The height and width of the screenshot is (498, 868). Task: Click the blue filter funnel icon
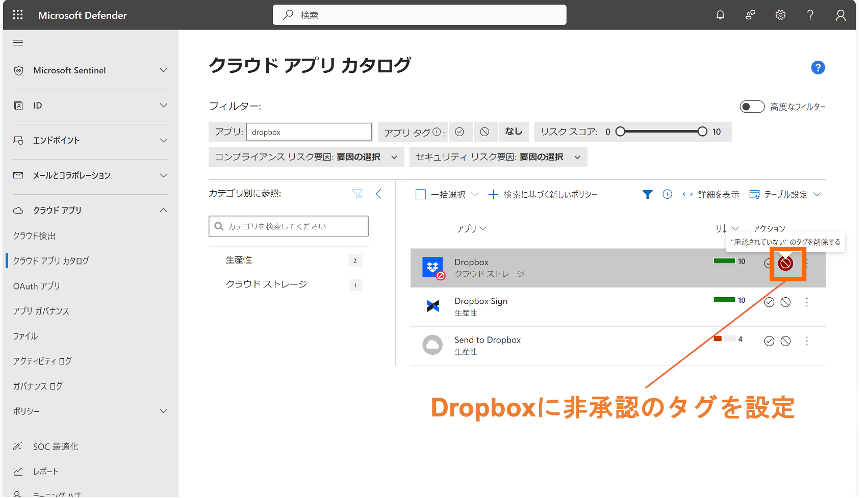647,194
